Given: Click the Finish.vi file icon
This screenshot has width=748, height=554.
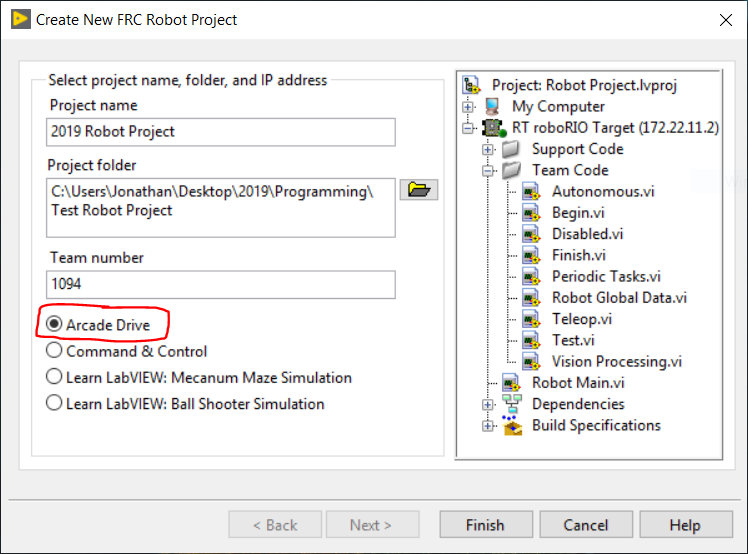Looking at the screenshot, I should click(531, 255).
